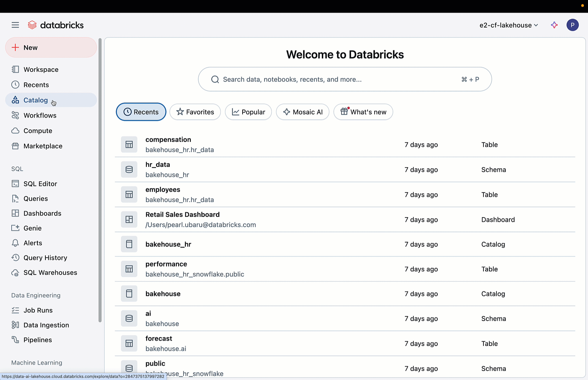Screen dimensions: 588x380
Task: Open Marketplace from the sidebar
Action: coord(43,146)
